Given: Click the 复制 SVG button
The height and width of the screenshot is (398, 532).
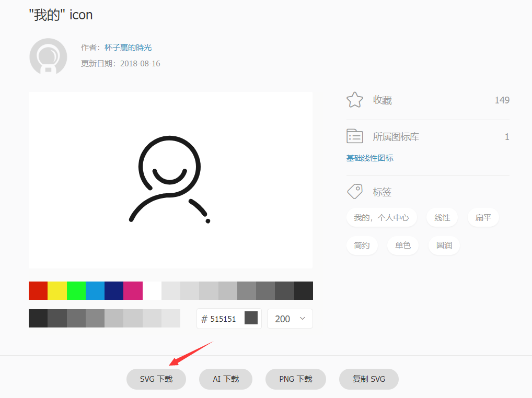Looking at the screenshot, I should click(x=368, y=379).
